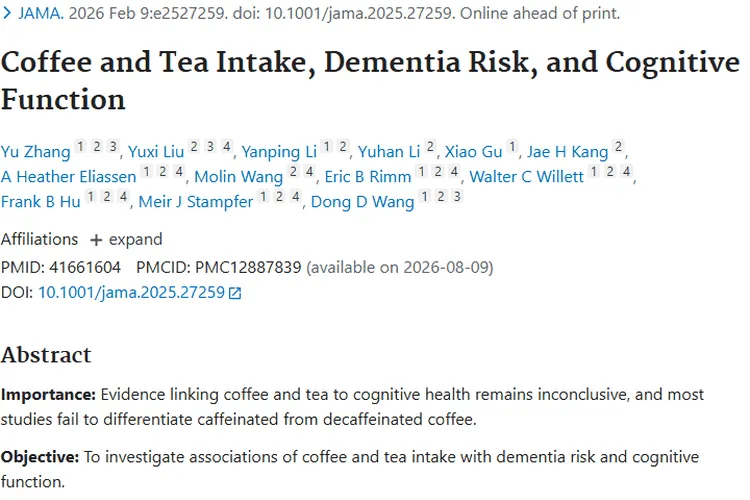Select author Jae H Kang
Image resolution: width=750 pixels, height=500 pixels.
click(568, 152)
